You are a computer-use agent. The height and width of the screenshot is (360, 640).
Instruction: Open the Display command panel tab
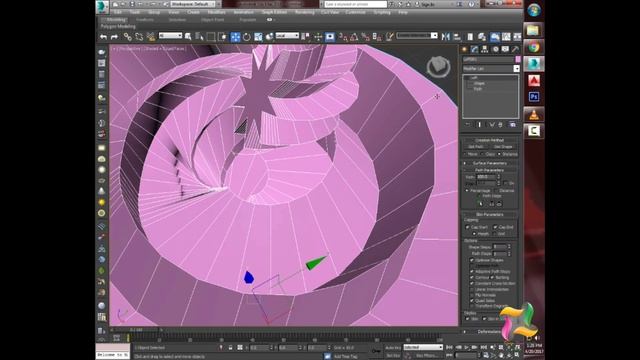coord(505,49)
